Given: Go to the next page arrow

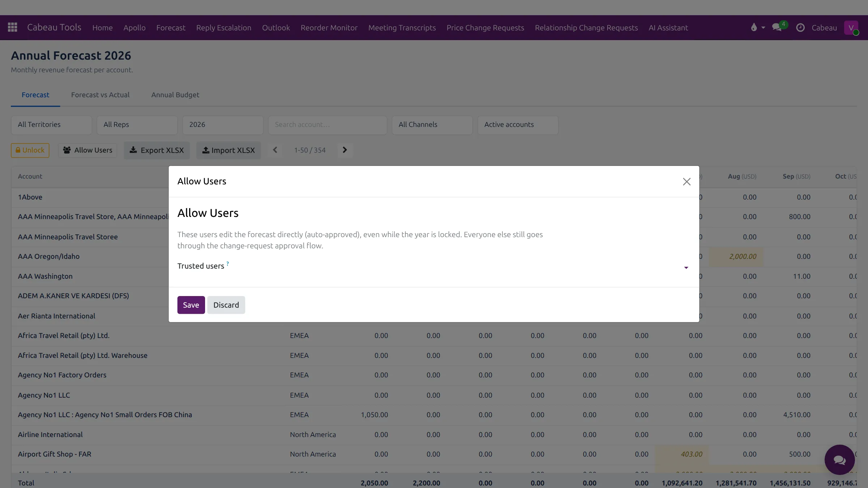Looking at the screenshot, I should pos(345,150).
